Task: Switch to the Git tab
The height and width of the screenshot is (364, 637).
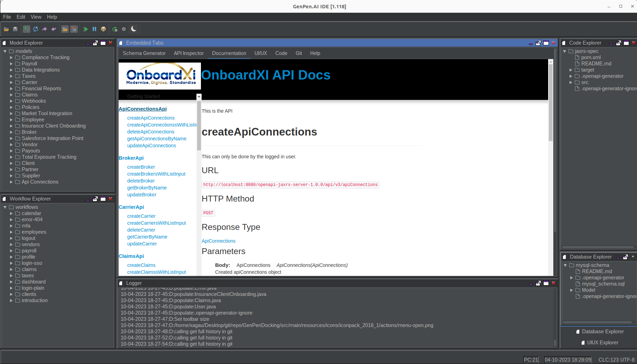Action: 299,53
